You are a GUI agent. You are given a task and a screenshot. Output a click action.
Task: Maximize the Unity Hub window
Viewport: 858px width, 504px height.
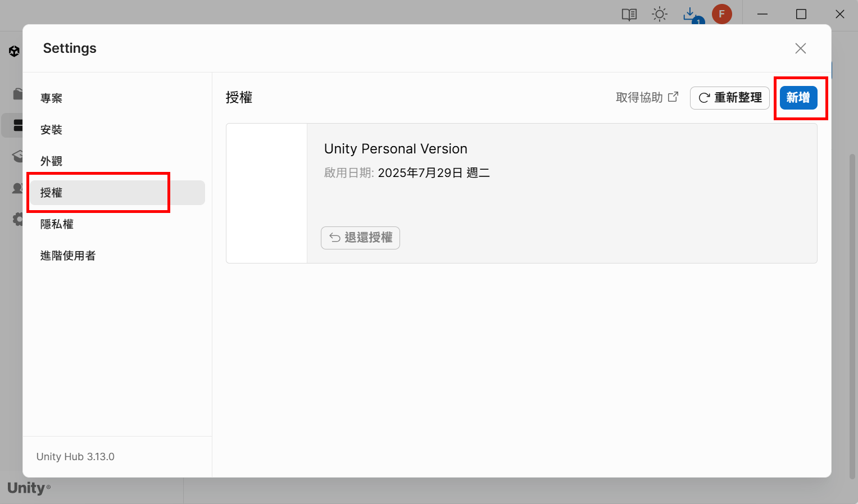[801, 14]
